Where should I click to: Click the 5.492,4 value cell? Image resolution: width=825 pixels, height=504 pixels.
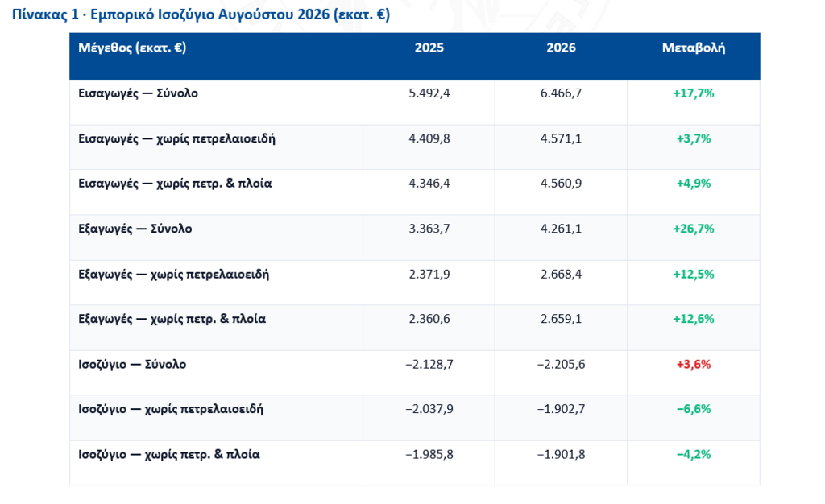429,93
